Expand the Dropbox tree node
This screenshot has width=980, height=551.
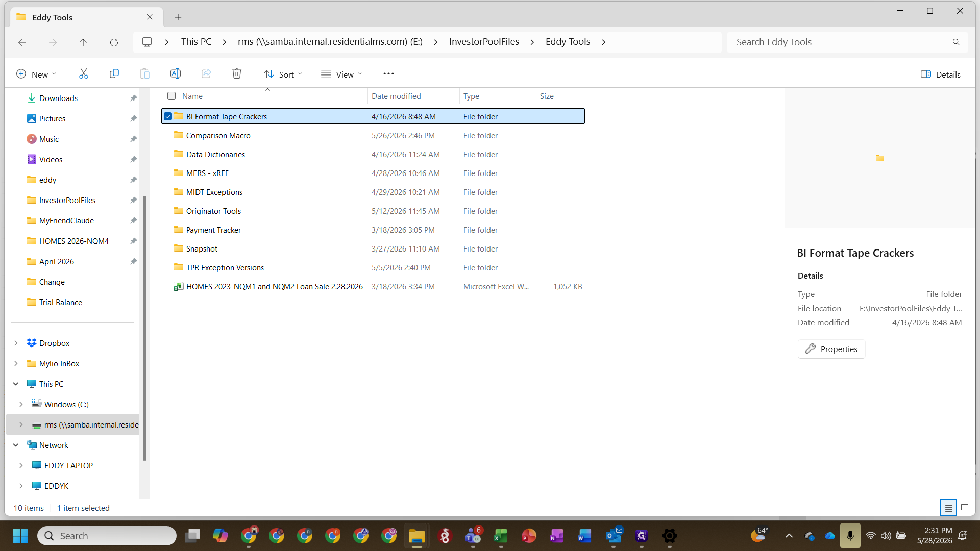pos(16,343)
